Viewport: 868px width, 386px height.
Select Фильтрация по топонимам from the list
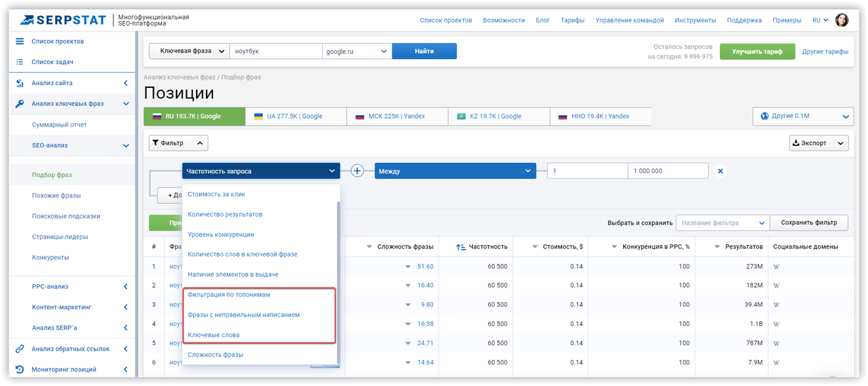click(229, 295)
